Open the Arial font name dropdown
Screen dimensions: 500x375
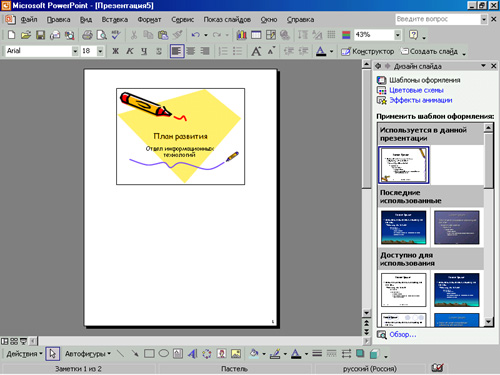pos(75,51)
